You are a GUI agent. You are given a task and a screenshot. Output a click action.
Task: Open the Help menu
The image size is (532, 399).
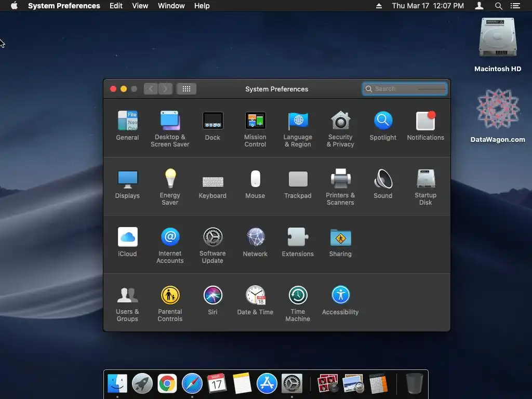point(202,6)
